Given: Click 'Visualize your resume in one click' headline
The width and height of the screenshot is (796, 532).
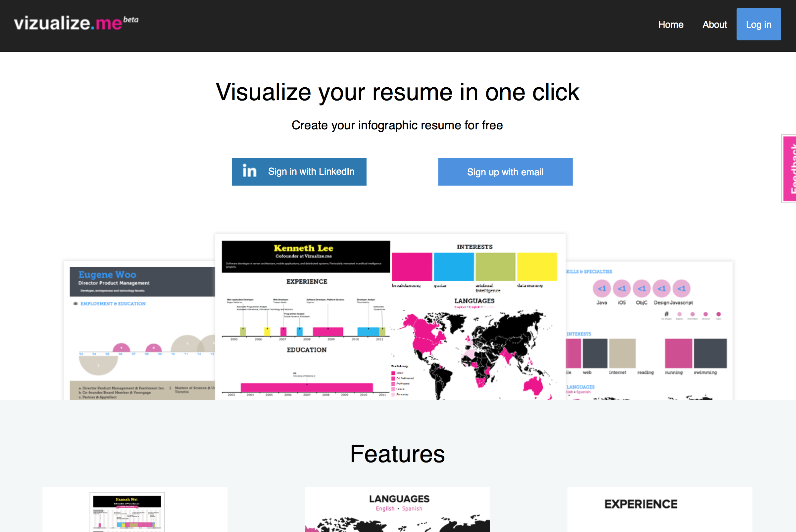Looking at the screenshot, I should (397, 92).
